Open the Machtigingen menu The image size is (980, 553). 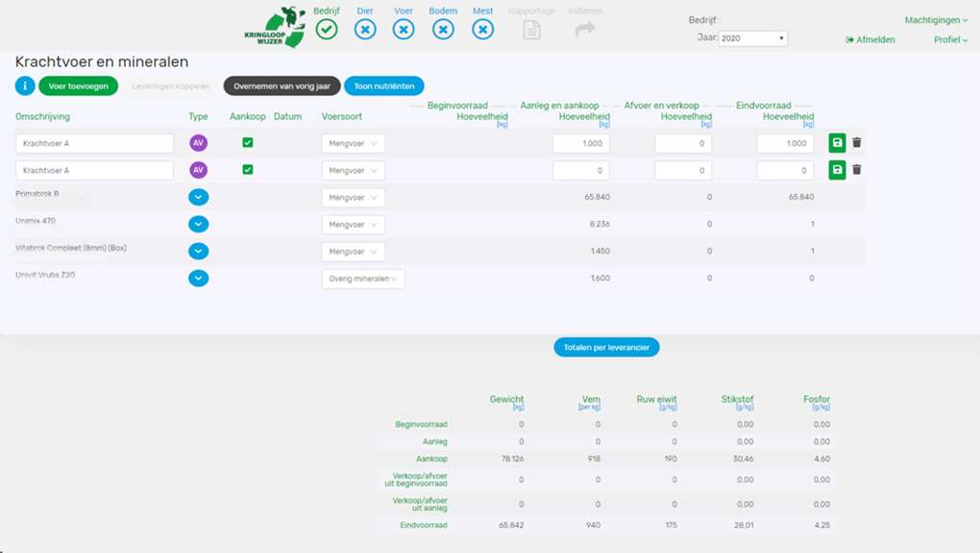pyautogui.click(x=936, y=20)
